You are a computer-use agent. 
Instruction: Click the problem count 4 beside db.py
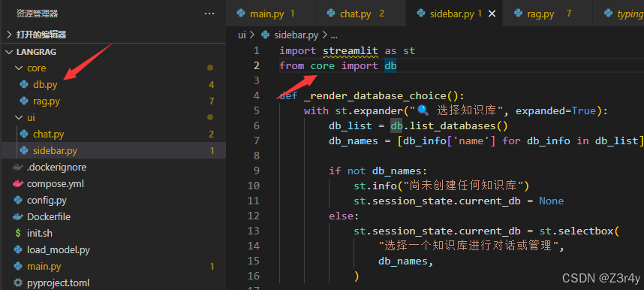click(x=212, y=85)
